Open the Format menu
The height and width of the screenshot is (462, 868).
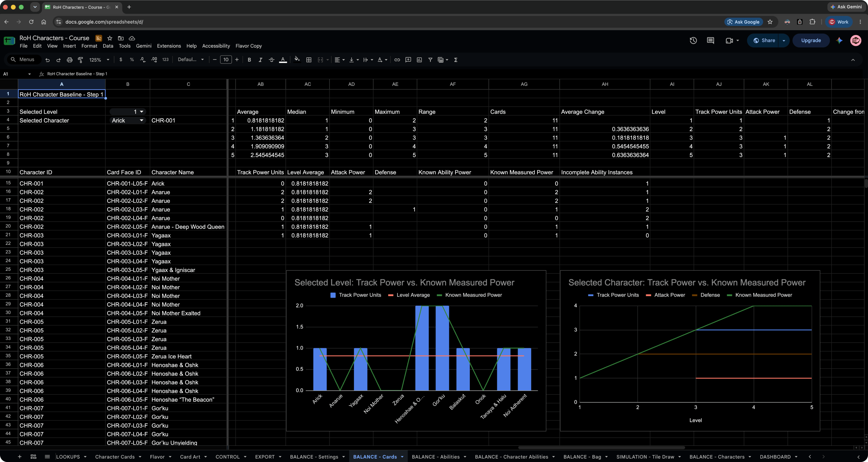[89, 46]
